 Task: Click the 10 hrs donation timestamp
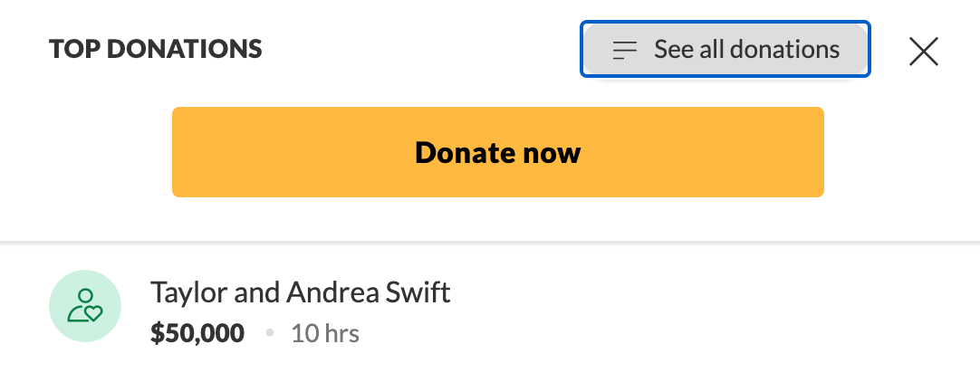(325, 334)
